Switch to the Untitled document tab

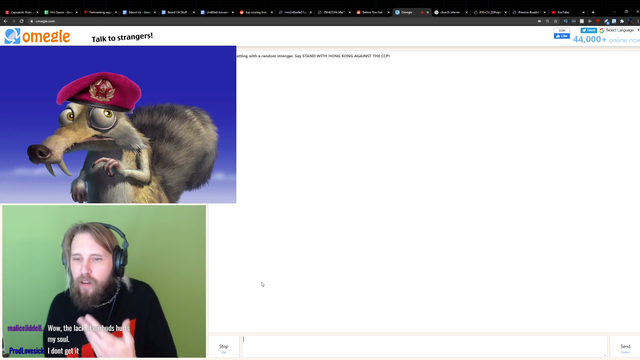[217, 12]
